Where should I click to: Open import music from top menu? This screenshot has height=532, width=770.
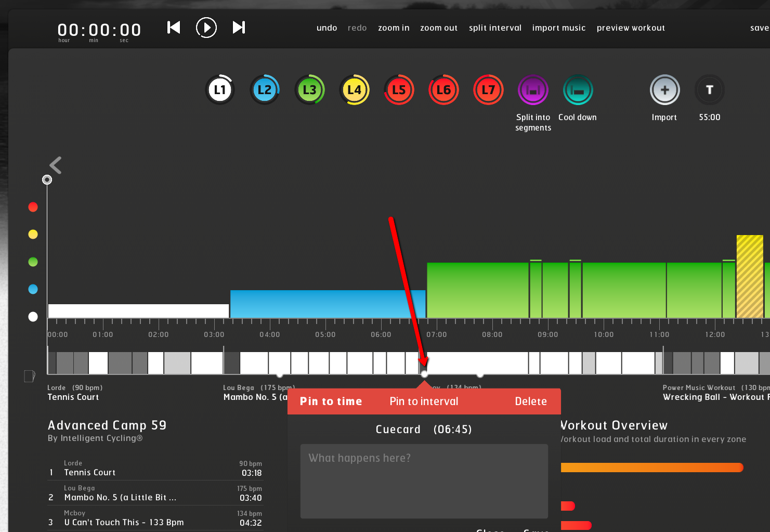(x=558, y=28)
